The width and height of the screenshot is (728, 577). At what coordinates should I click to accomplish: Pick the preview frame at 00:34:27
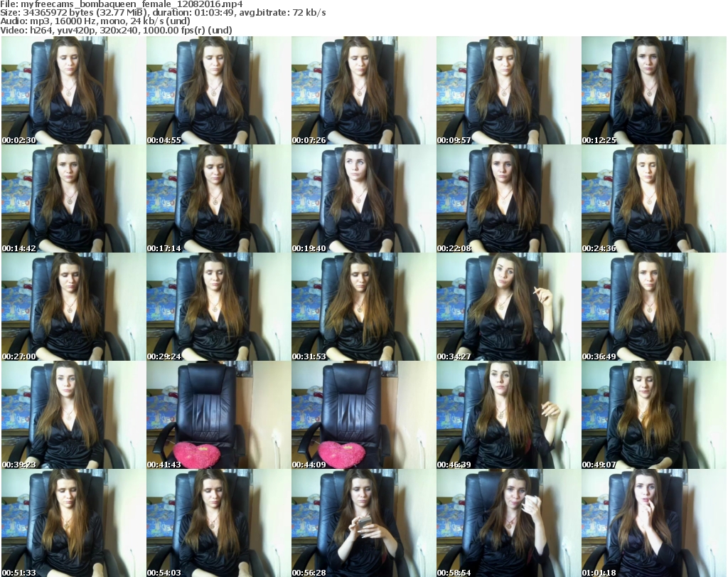coord(508,307)
